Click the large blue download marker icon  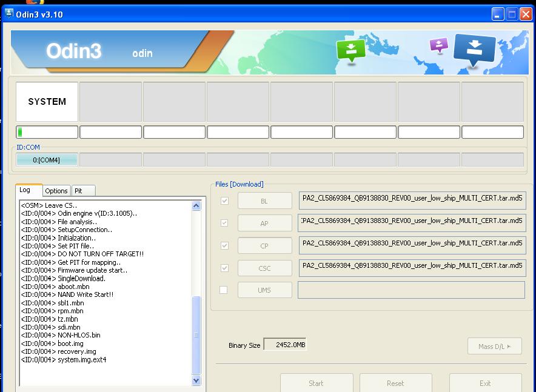(475, 50)
